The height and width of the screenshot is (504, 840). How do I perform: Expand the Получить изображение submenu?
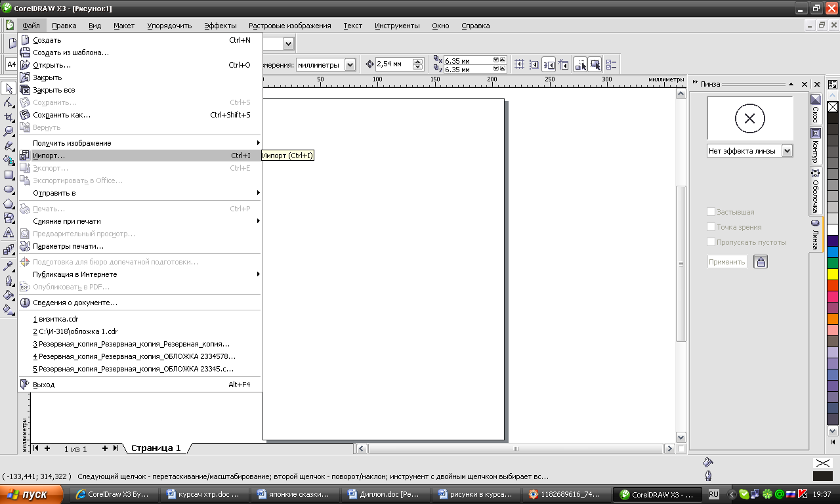pyautogui.click(x=140, y=143)
